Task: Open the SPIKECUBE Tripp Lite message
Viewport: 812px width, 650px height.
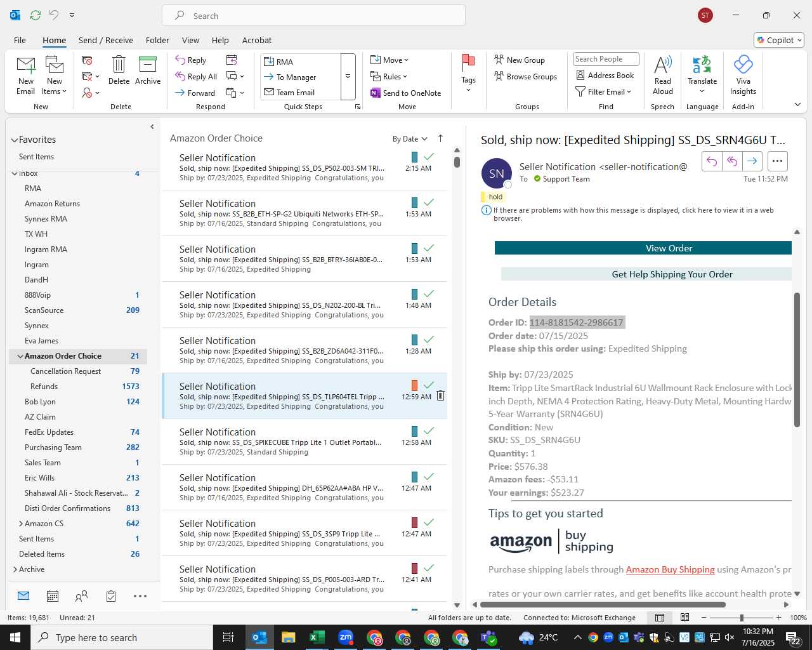Action: (304, 442)
